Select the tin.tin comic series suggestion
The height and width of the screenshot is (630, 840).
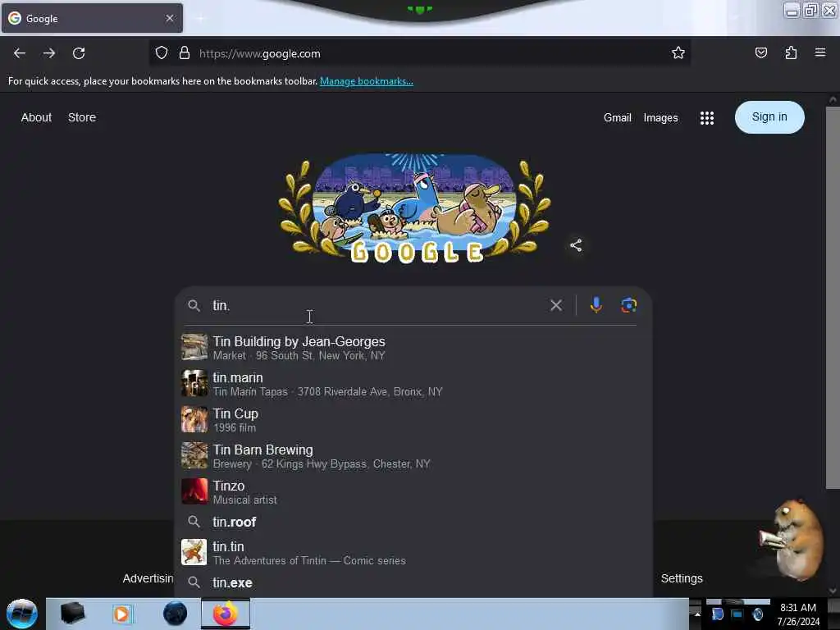pyautogui.click(x=413, y=552)
